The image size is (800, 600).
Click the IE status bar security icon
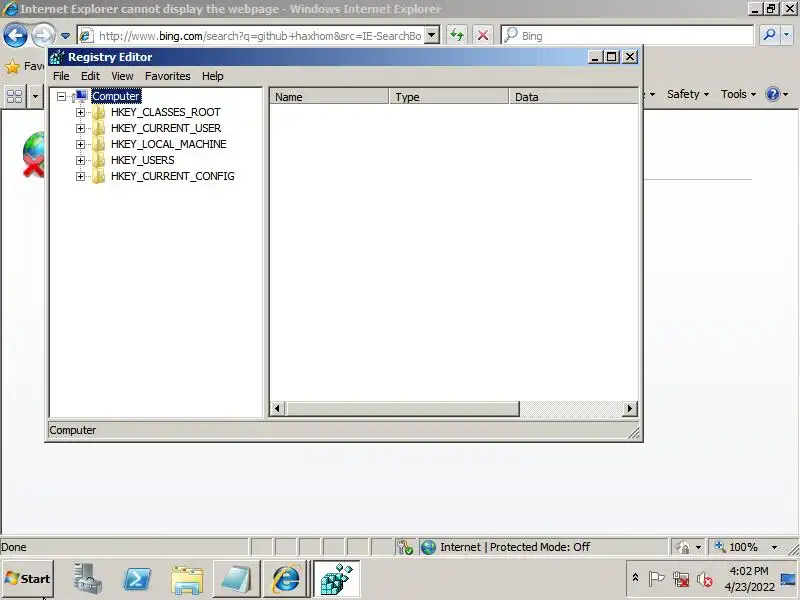point(405,547)
